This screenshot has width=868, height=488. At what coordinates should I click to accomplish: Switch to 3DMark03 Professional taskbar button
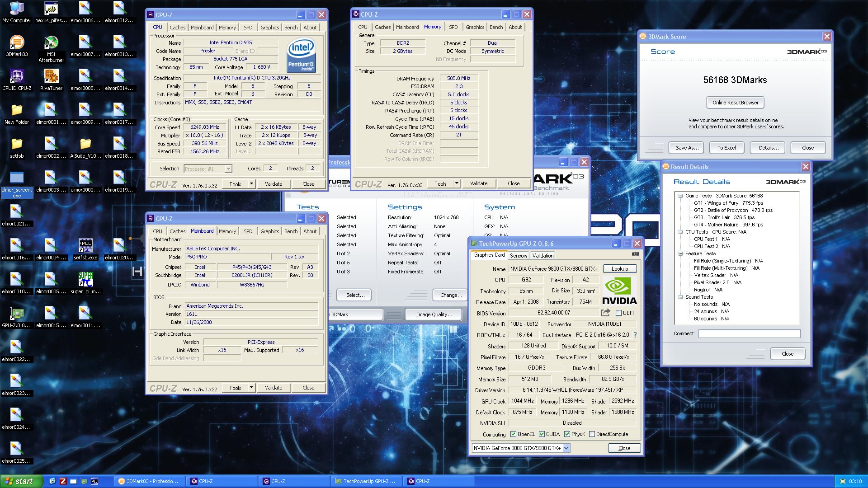(x=149, y=481)
